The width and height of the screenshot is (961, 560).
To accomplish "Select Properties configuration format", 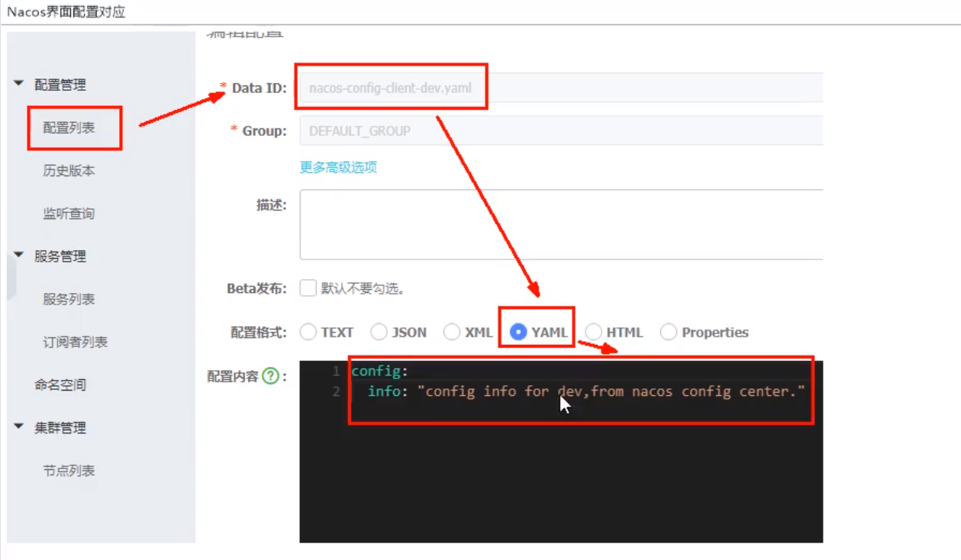I will (x=669, y=332).
